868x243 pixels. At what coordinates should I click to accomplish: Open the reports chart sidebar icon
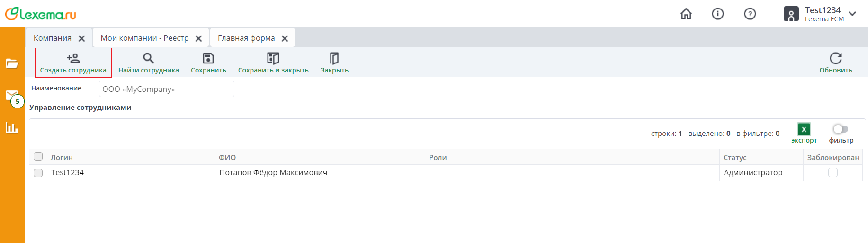point(12,127)
